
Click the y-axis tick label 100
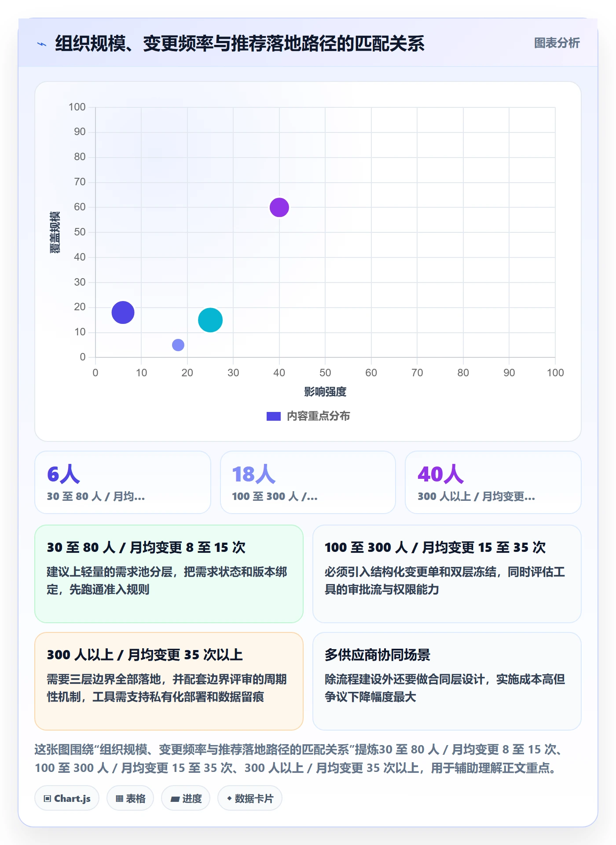pyautogui.click(x=77, y=107)
